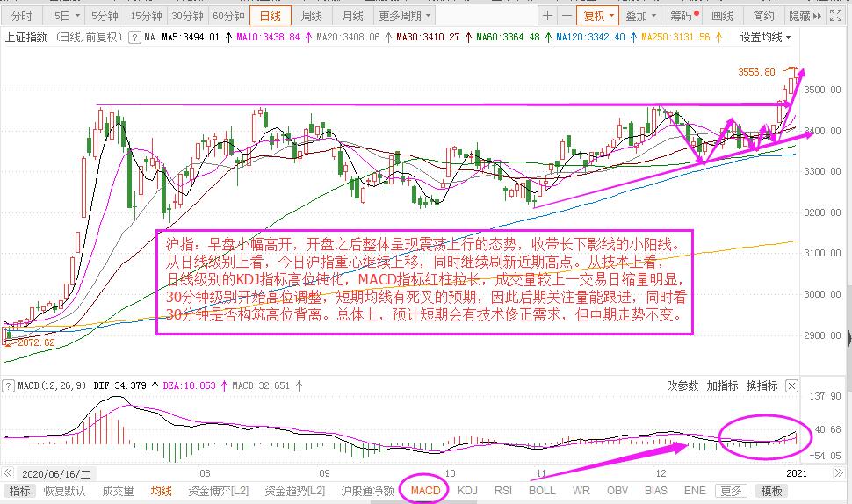
Task: Enter fullscreen with the expand-arrows icon
Action: click(835, 16)
